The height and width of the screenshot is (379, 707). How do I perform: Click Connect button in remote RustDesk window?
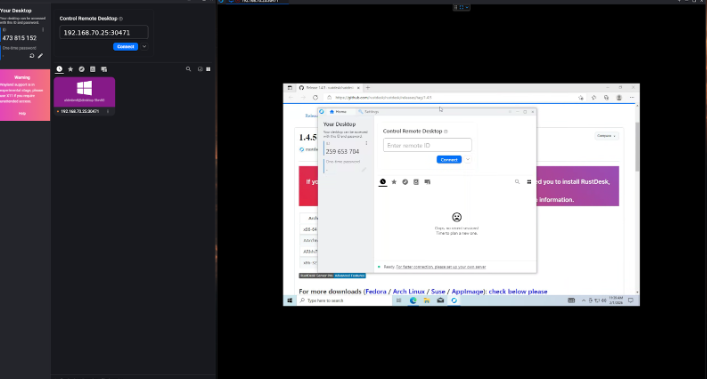449,160
